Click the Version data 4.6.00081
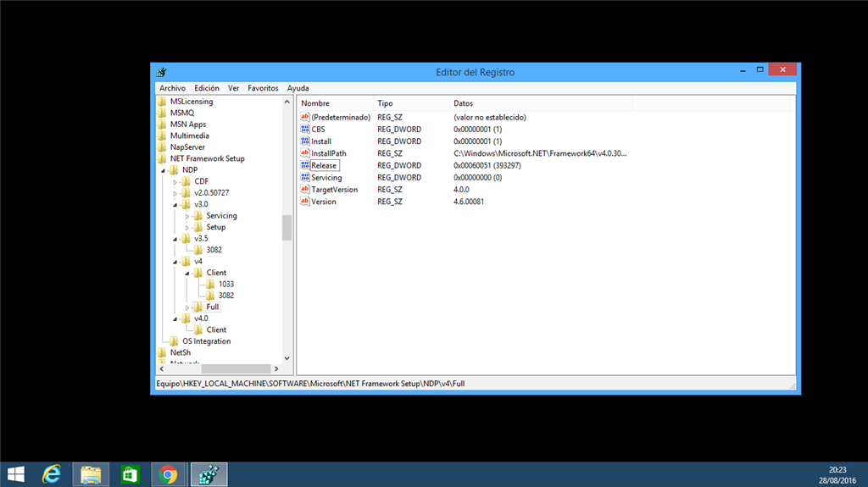 click(469, 202)
